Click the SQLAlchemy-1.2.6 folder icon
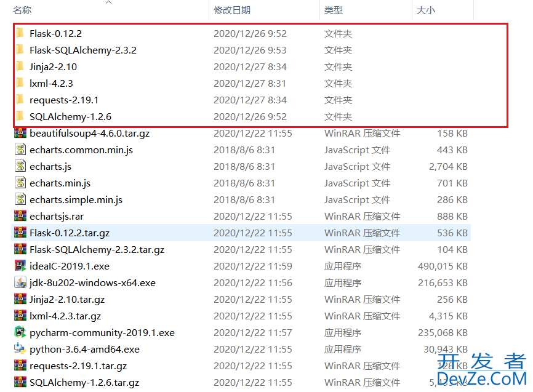This screenshot has width=533, height=392. coord(20,116)
